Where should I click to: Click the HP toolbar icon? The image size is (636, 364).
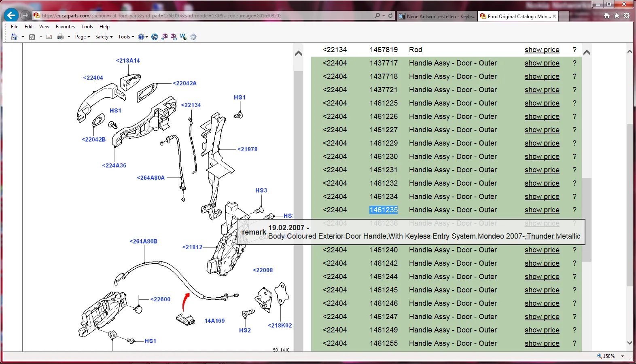coord(155,37)
